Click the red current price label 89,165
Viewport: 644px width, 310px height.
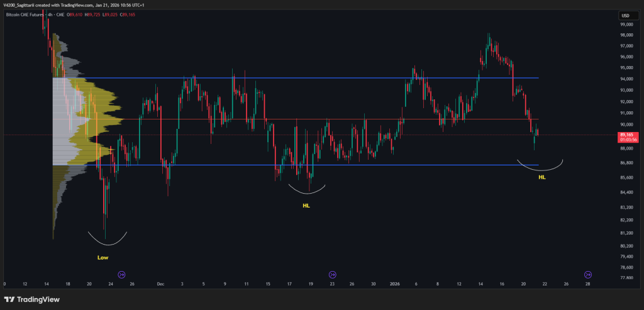pos(626,135)
